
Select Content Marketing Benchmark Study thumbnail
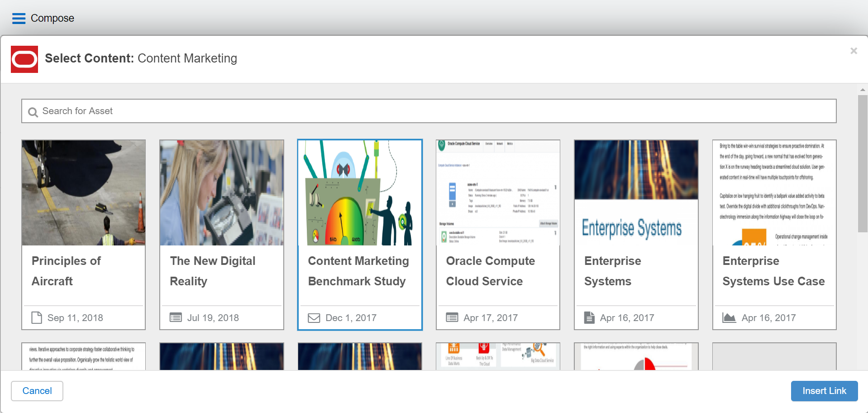360,193
